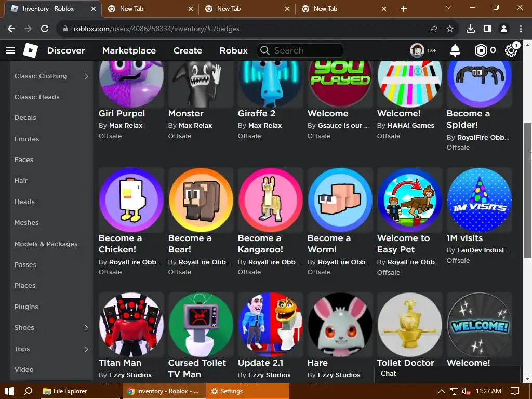532x399 pixels.
Task: Open creator FanDev Indust... link
Action: (x=483, y=250)
